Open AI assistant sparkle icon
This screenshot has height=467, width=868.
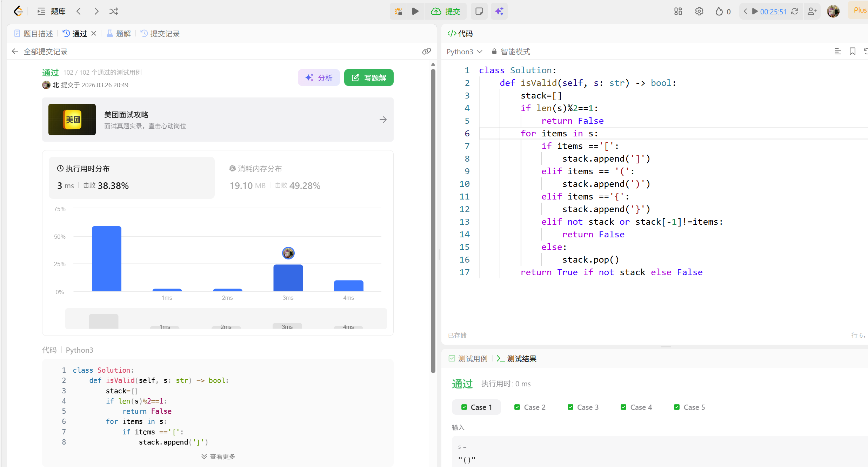(499, 12)
